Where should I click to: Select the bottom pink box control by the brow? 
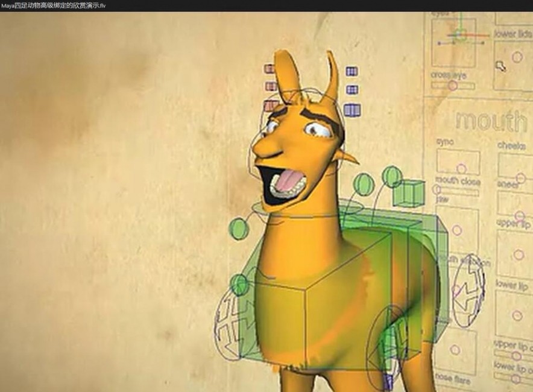271,106
